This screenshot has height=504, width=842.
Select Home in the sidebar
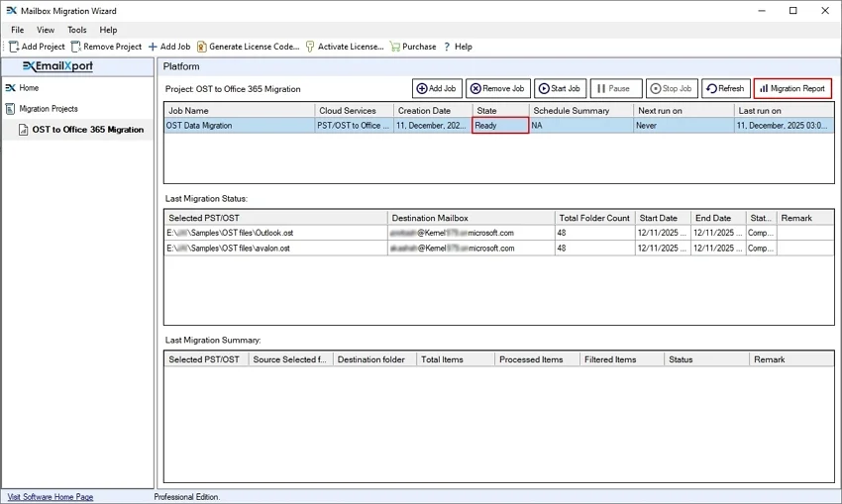29,87
